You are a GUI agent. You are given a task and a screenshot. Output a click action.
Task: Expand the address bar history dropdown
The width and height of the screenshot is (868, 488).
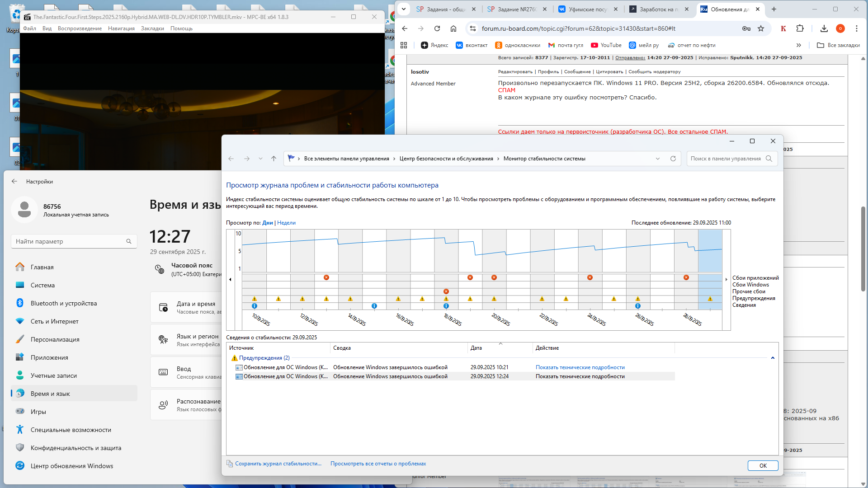(x=657, y=159)
